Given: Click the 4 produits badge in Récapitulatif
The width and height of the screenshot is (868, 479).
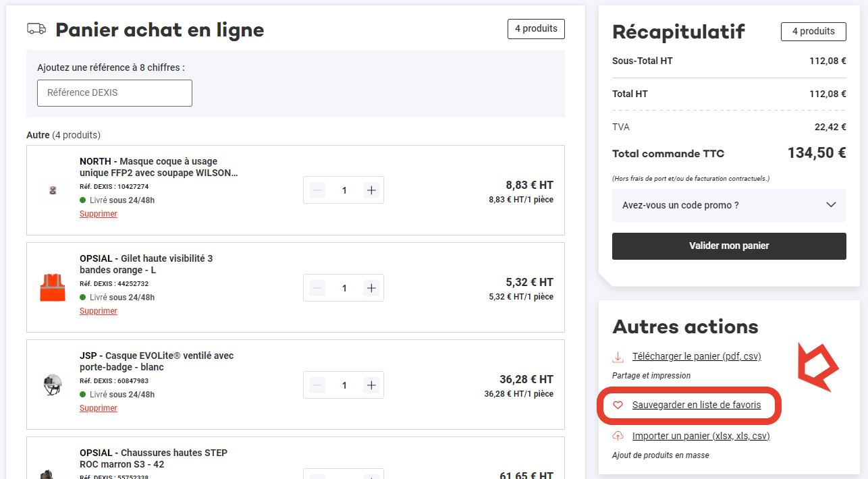Looking at the screenshot, I should point(813,32).
